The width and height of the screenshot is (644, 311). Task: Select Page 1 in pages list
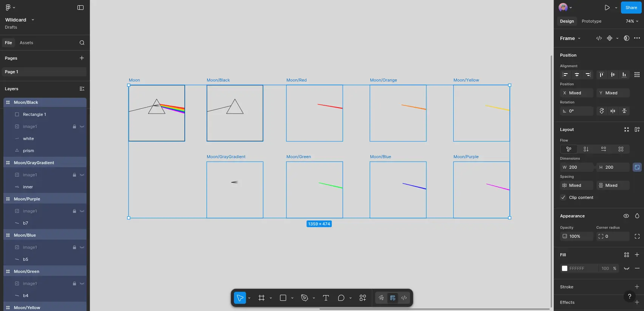(x=44, y=72)
